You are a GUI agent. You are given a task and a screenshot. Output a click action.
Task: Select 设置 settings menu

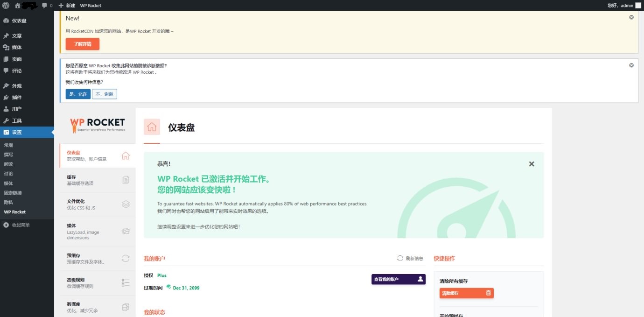[x=27, y=132]
